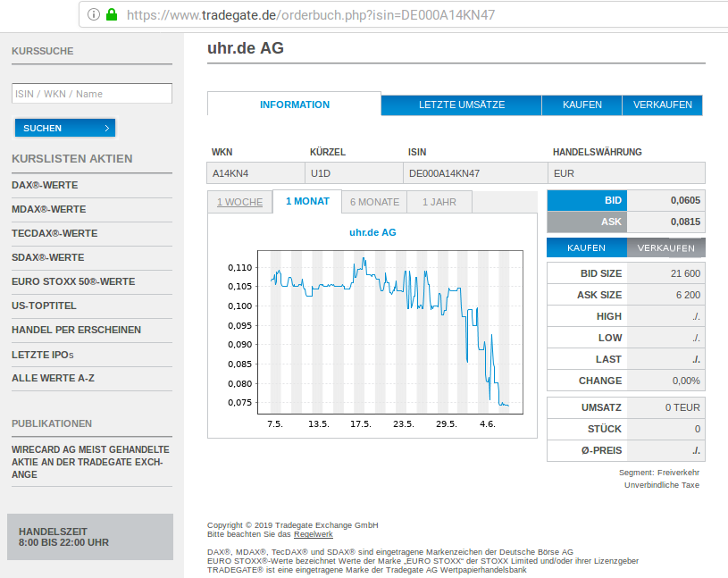Show the 6 MONATE chart range
The width and height of the screenshot is (728, 578).
[x=374, y=202]
